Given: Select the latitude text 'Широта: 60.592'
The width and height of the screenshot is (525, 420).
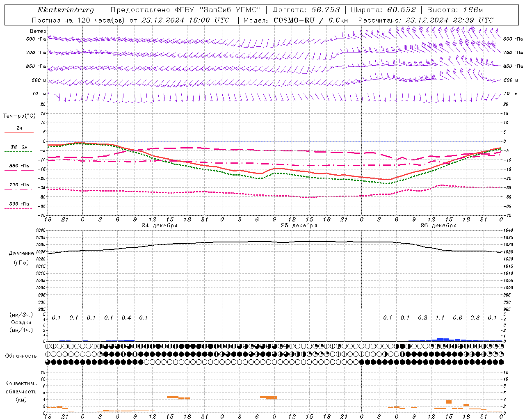Looking at the screenshot, I should click(383, 10).
